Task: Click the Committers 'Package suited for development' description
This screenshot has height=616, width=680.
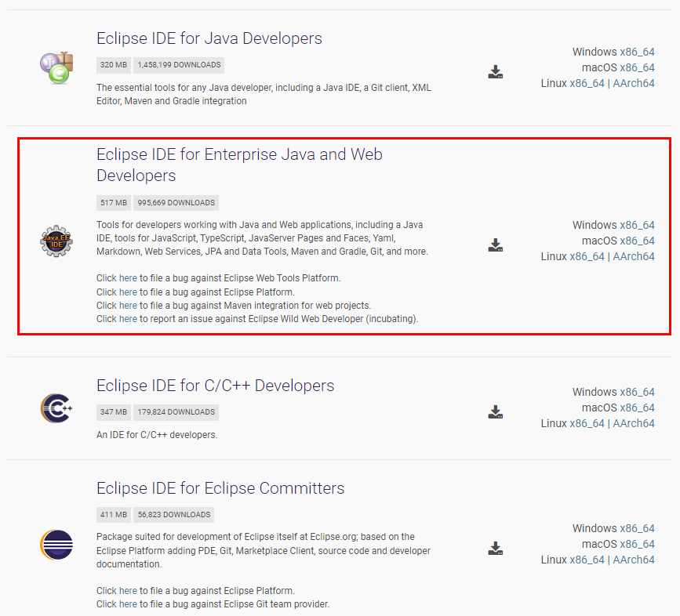Action: 264,551
